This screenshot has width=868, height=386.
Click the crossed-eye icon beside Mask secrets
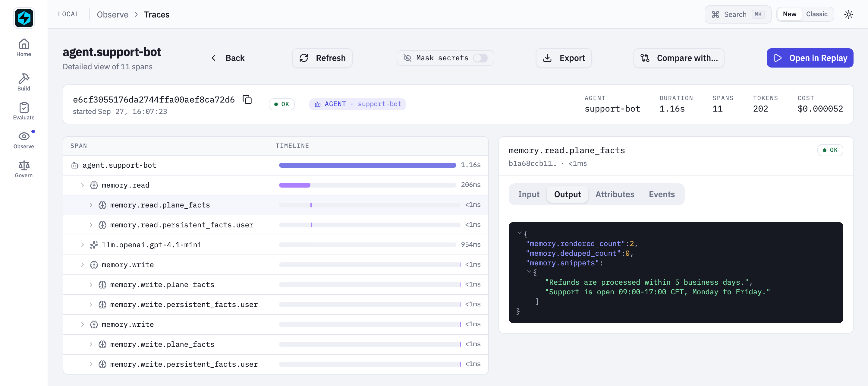(407, 58)
